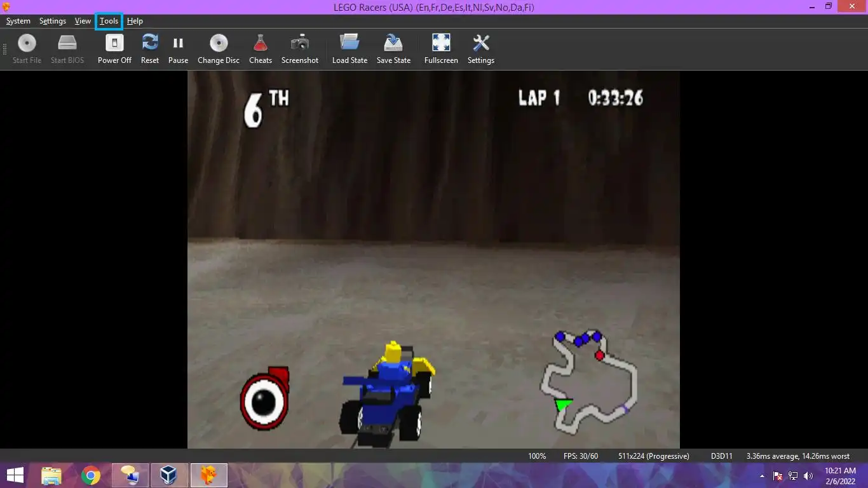868x488 pixels.
Task: Open the Tools menu
Action: tap(109, 21)
